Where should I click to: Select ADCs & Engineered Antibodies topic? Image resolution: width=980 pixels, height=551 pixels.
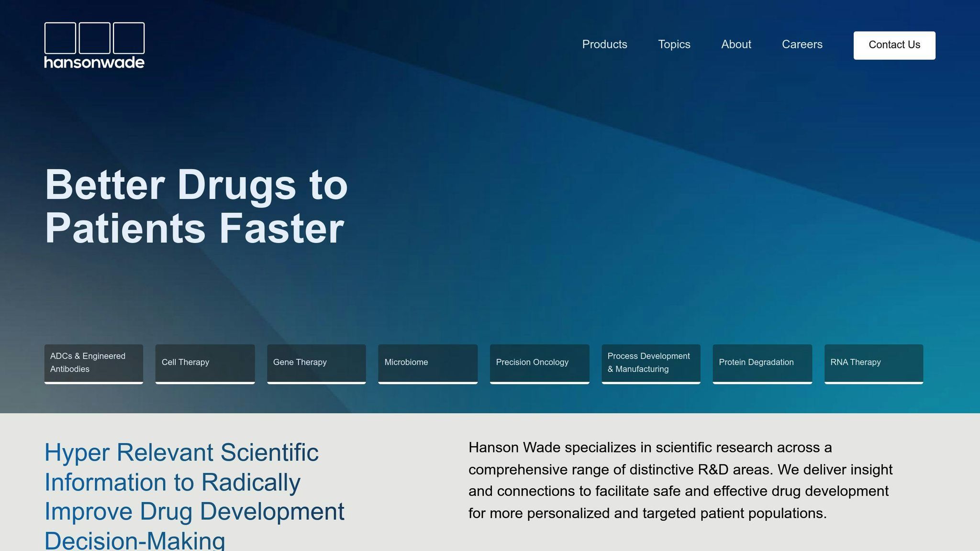click(94, 364)
